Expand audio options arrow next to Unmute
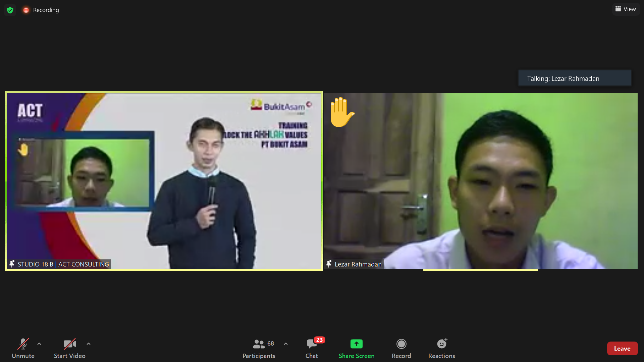 39,344
